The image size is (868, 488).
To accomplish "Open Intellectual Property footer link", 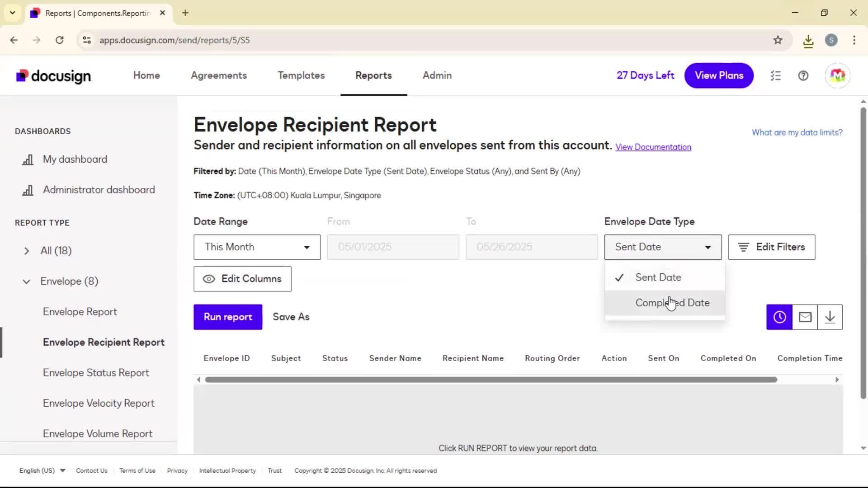I will coord(227,471).
